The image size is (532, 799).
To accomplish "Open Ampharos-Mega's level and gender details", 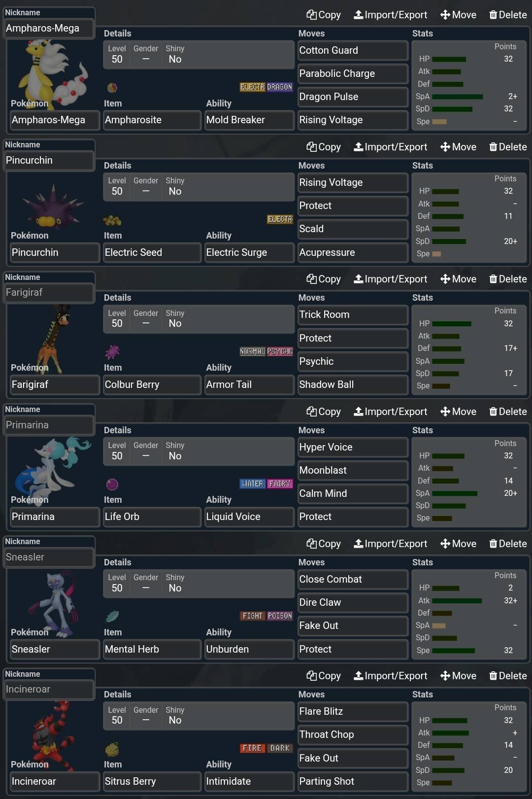I will click(x=199, y=54).
